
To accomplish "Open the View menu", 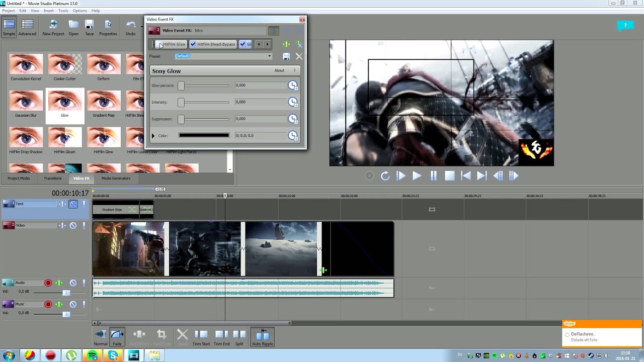I will (35, 11).
